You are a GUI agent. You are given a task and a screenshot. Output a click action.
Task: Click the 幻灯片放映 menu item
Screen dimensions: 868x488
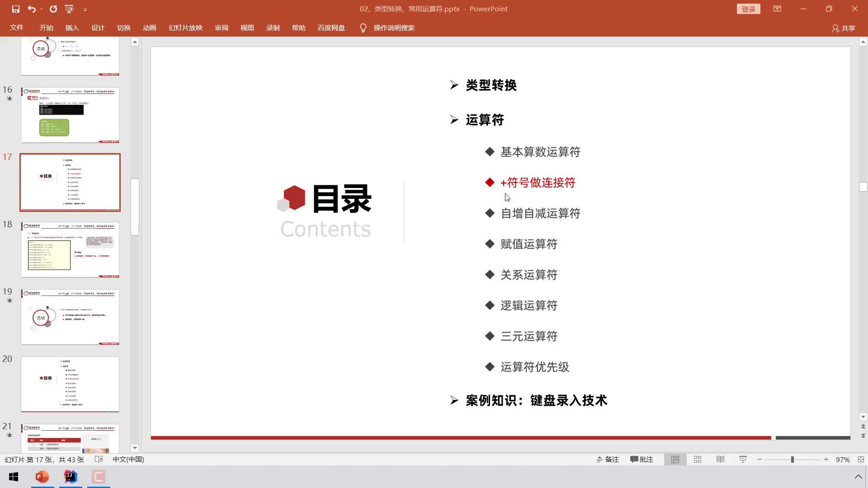pos(185,28)
